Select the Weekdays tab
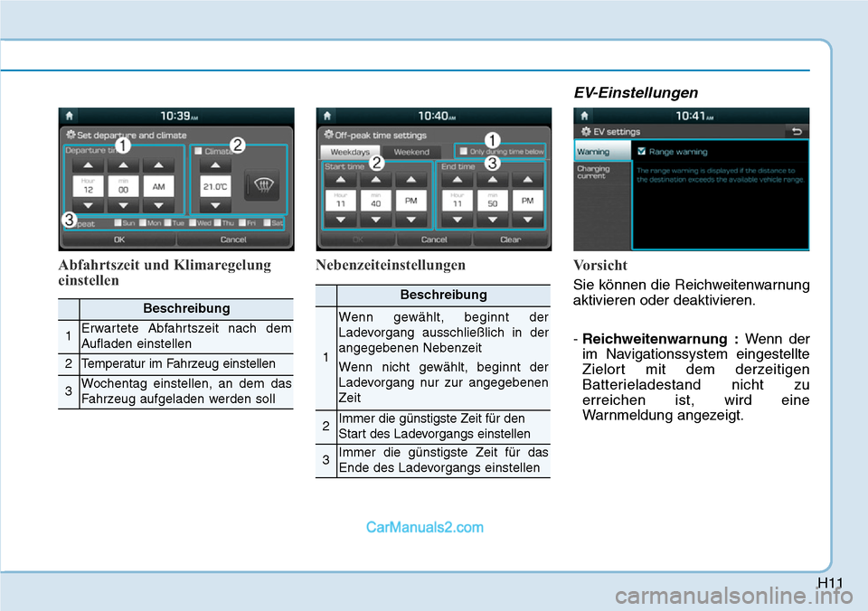868x611 pixels. (x=351, y=152)
